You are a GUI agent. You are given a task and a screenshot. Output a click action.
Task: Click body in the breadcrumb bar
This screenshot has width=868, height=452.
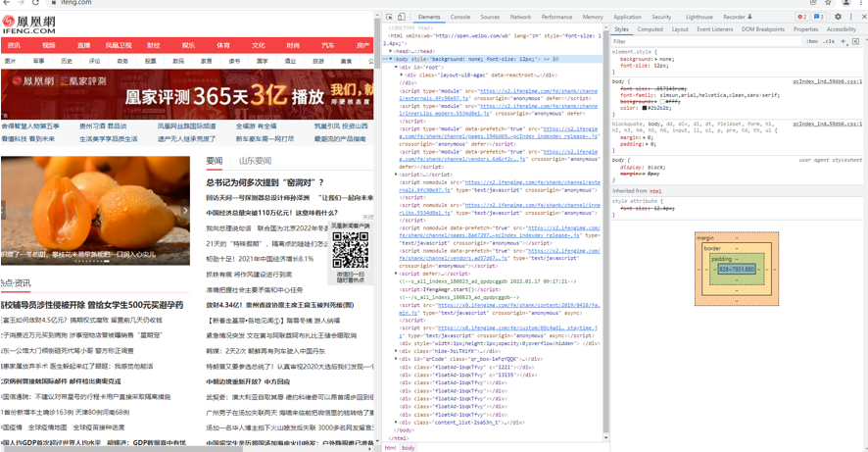[x=408, y=447]
